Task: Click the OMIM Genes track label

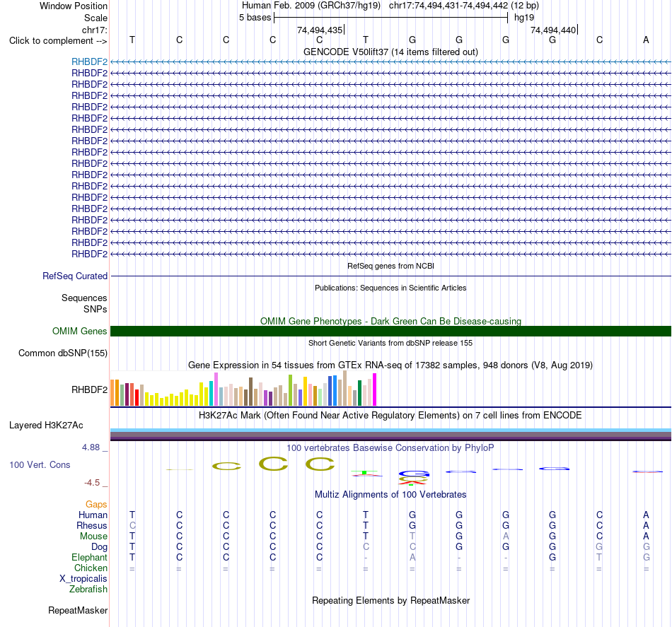Action: click(79, 331)
